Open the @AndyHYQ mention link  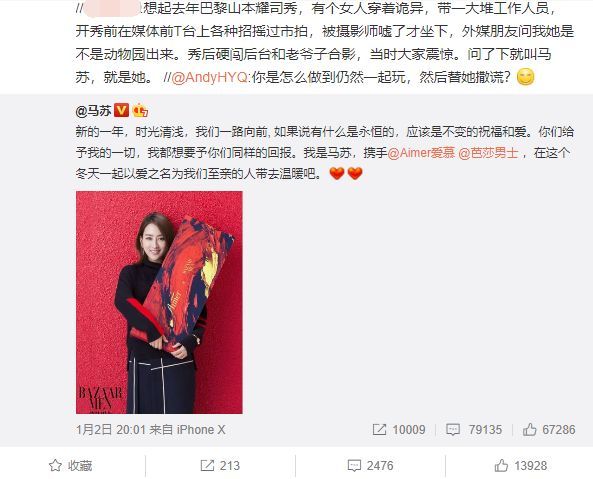click(210, 78)
